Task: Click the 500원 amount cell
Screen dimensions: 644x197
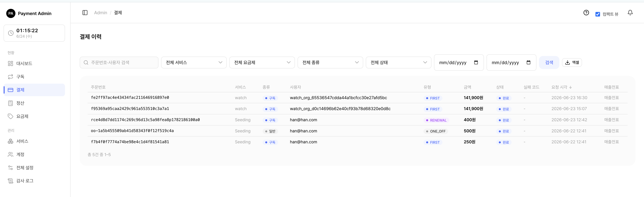Action: click(x=469, y=131)
